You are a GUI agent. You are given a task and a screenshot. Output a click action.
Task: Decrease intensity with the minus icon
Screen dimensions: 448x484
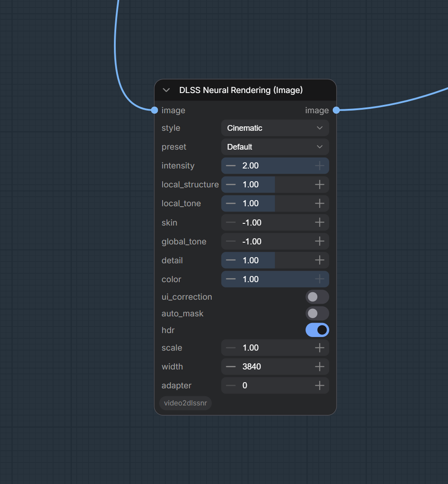coord(231,166)
